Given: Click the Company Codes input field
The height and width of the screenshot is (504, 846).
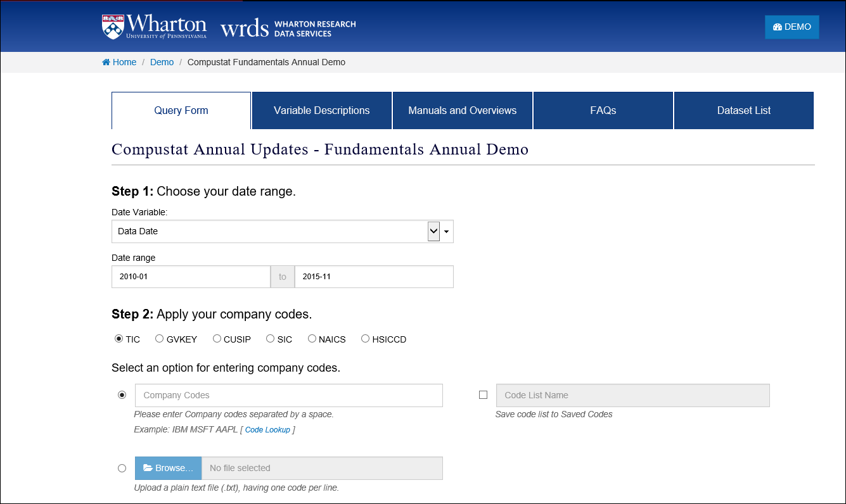Looking at the screenshot, I should point(289,395).
